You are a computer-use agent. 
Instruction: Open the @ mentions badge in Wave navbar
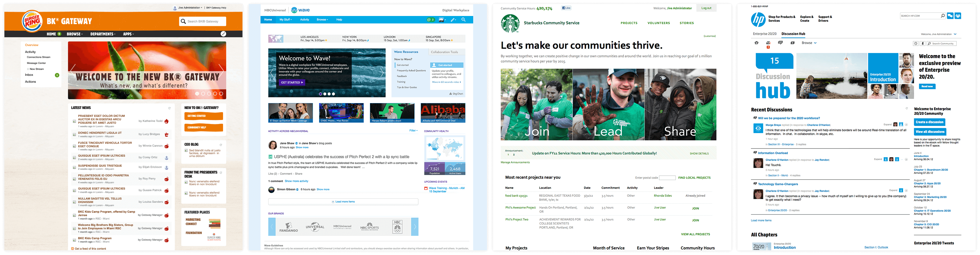pos(430,20)
